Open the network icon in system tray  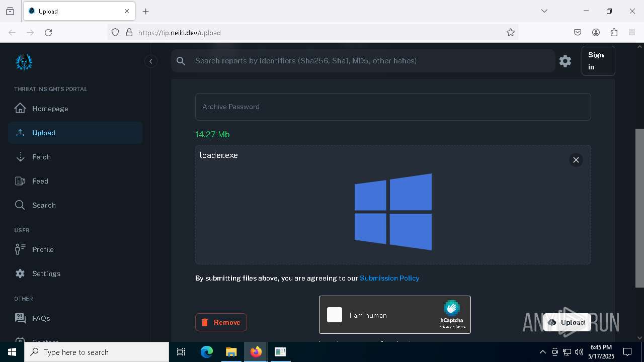point(567,352)
